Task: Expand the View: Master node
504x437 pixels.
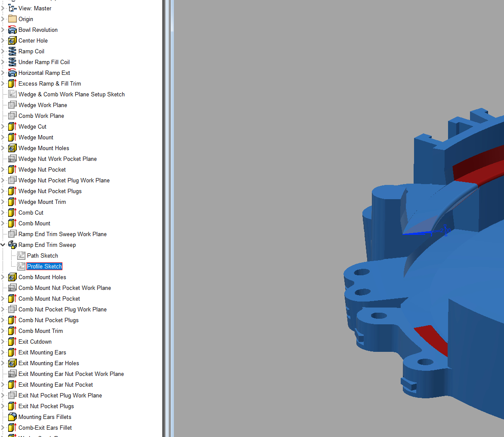Action: tap(3, 8)
